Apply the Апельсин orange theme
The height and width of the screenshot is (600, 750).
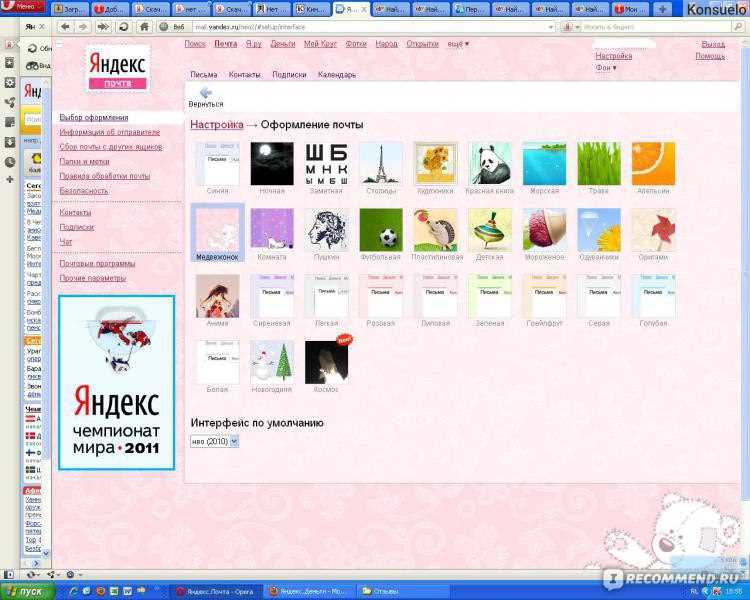coord(653,163)
